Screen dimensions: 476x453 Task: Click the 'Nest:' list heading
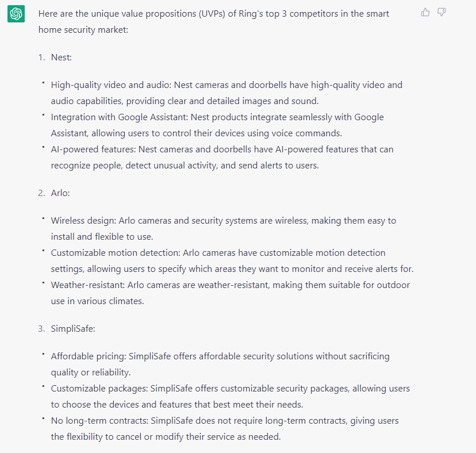pyautogui.click(x=61, y=57)
